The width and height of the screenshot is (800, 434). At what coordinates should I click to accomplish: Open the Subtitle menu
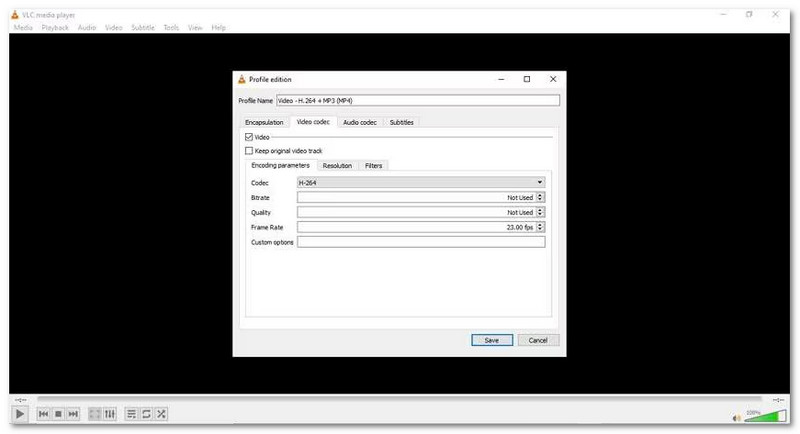pos(143,28)
